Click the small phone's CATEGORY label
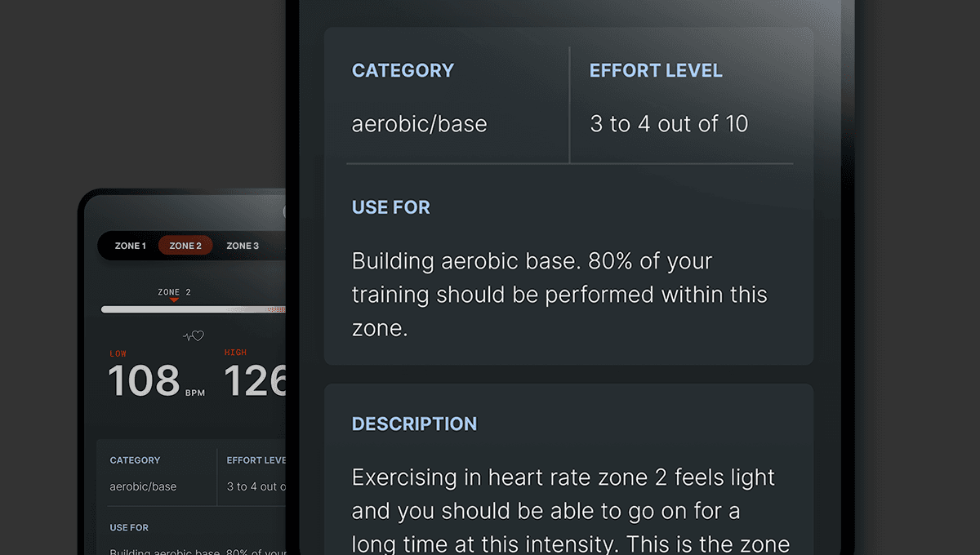The image size is (980, 555). point(135,460)
